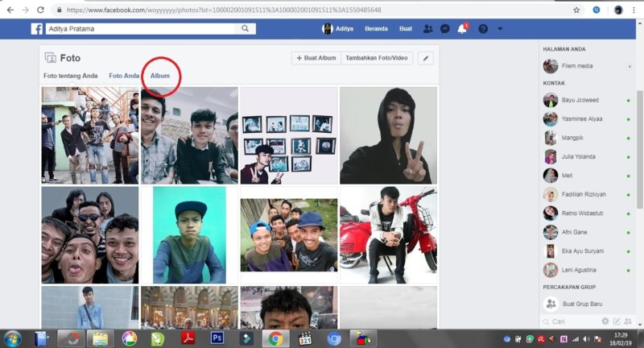Click the Chrome profile avatar icon
The width and height of the screenshot is (644, 348).
point(618,10)
